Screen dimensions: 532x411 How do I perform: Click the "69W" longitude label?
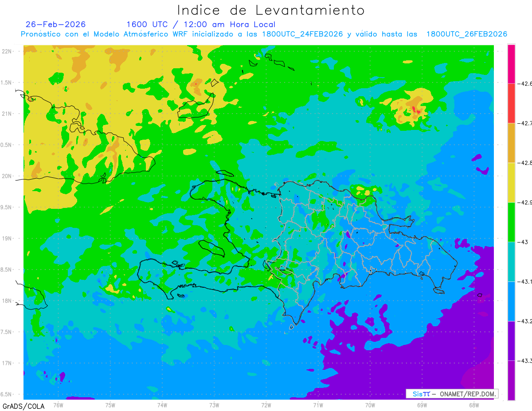(422, 405)
